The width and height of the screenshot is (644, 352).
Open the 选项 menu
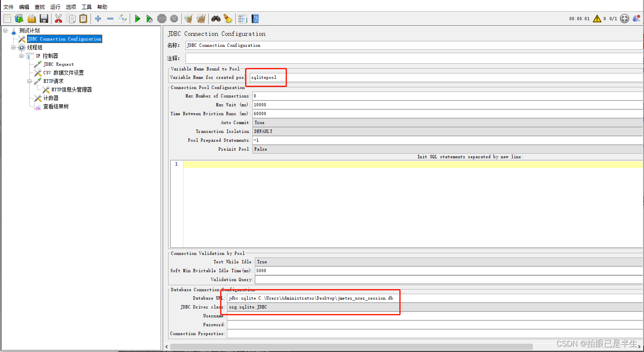(71, 7)
